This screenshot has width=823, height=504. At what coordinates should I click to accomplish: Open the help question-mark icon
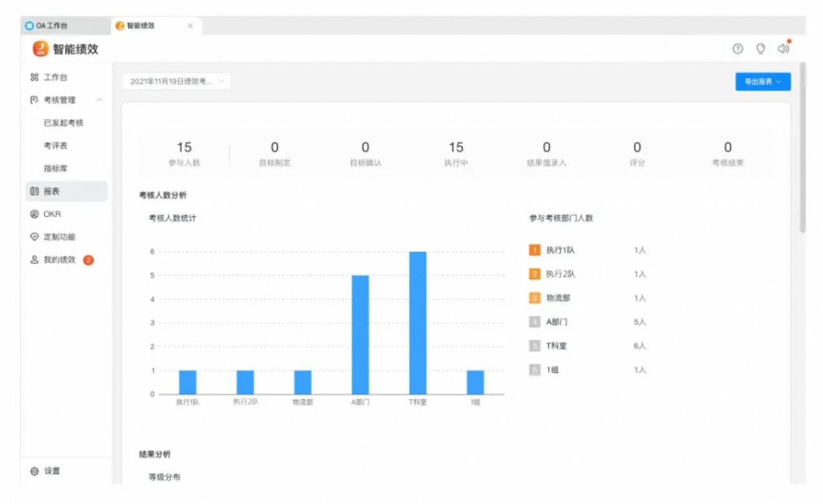pyautogui.click(x=738, y=48)
